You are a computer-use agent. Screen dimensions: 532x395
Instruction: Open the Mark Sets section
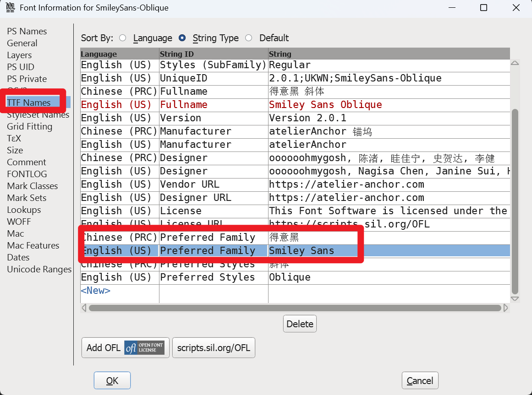(x=27, y=198)
